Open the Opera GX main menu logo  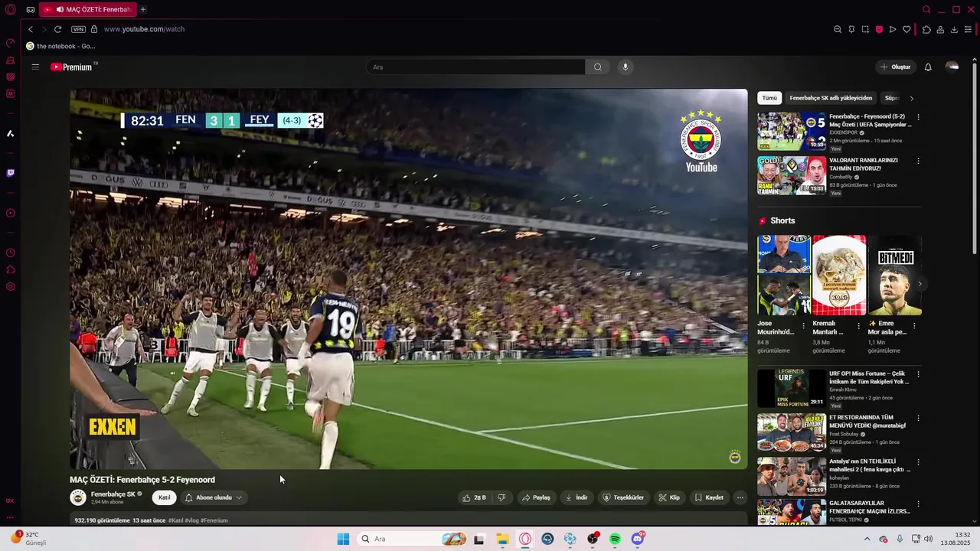click(x=10, y=10)
